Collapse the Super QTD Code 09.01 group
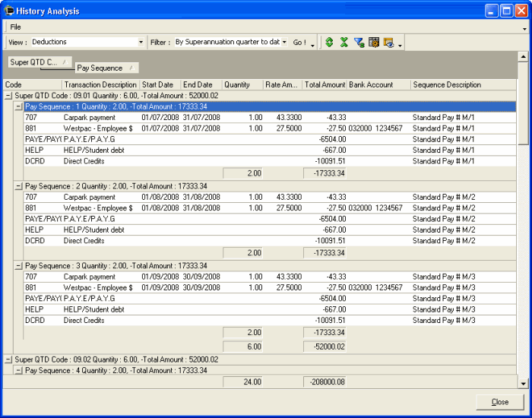532x418 pixels. click(x=8, y=96)
